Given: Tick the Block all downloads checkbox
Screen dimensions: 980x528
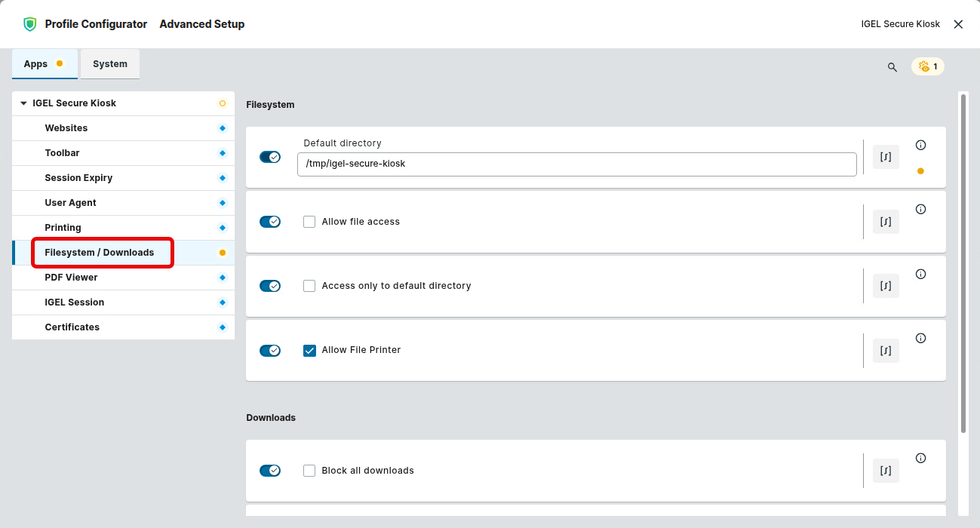Looking at the screenshot, I should (x=309, y=471).
